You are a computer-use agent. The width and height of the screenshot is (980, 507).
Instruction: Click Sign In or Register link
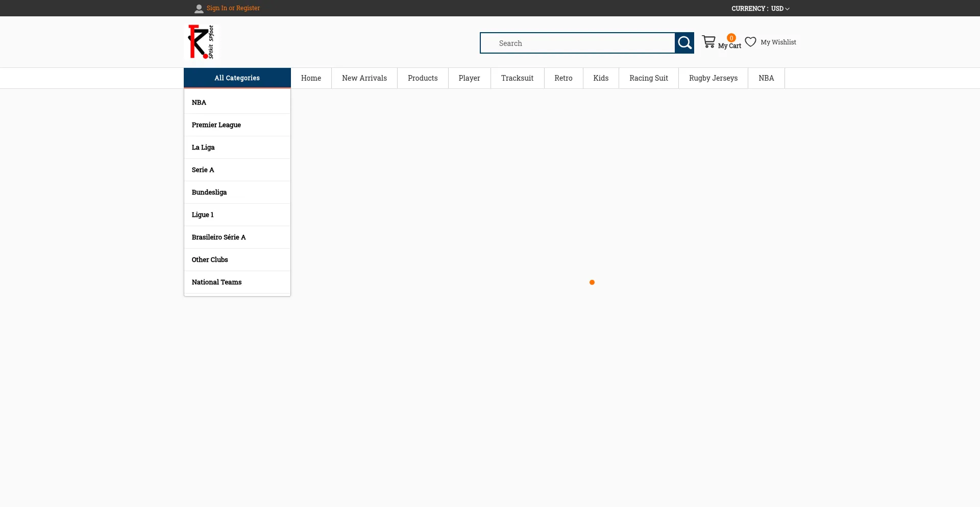[x=233, y=8]
